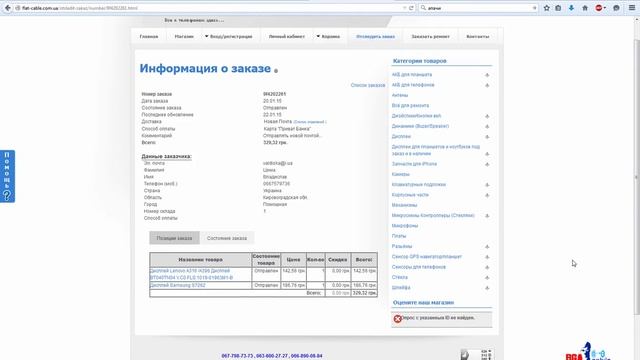This screenshot has height=360, width=640.
Task: Open the Заказать ремонт menu item
Action: click(431, 36)
